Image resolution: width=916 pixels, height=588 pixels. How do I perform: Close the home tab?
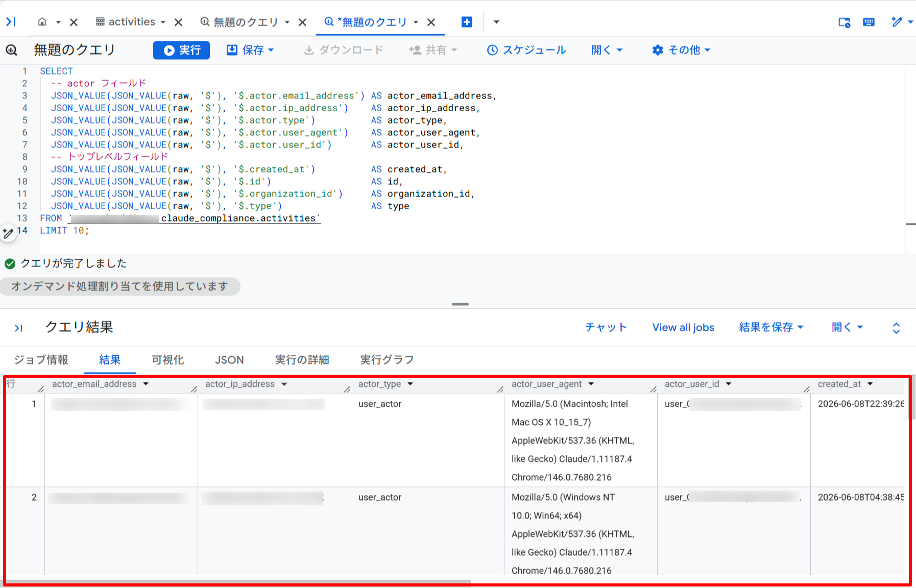74,22
